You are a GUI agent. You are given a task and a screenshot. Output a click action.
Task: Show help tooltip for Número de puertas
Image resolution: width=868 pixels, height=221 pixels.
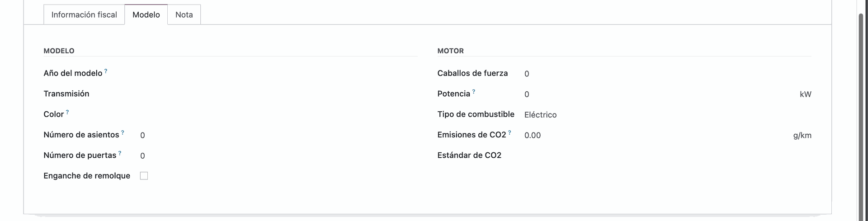pyautogui.click(x=120, y=153)
